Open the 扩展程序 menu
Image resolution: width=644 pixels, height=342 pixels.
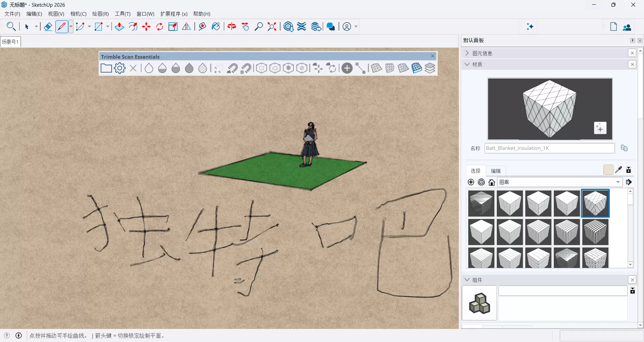[x=174, y=14]
